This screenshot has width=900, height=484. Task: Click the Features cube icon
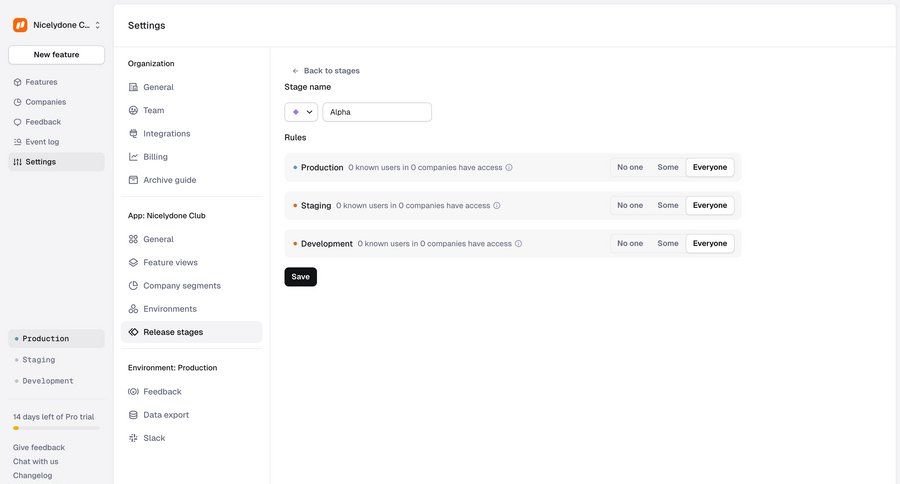pyautogui.click(x=17, y=82)
